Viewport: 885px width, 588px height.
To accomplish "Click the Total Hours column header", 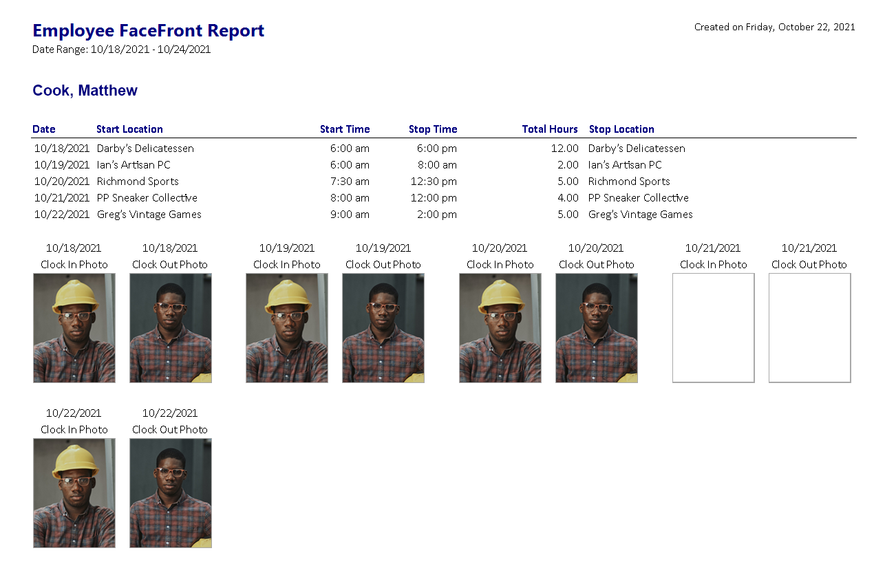I will coord(550,129).
